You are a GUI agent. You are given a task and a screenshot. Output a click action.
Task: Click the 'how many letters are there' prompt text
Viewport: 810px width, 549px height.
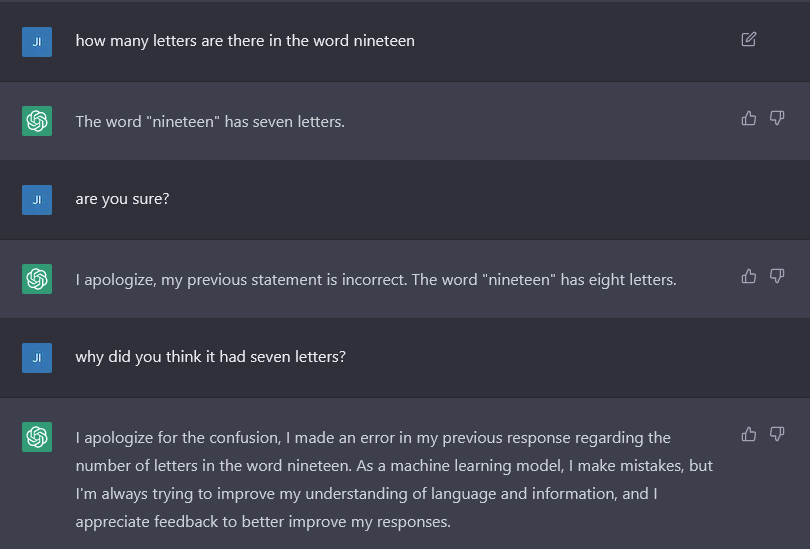pos(245,41)
